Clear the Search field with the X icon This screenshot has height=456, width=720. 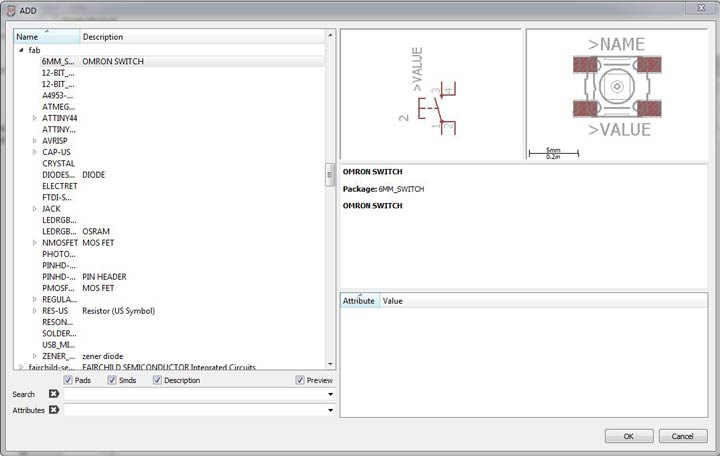(x=54, y=394)
